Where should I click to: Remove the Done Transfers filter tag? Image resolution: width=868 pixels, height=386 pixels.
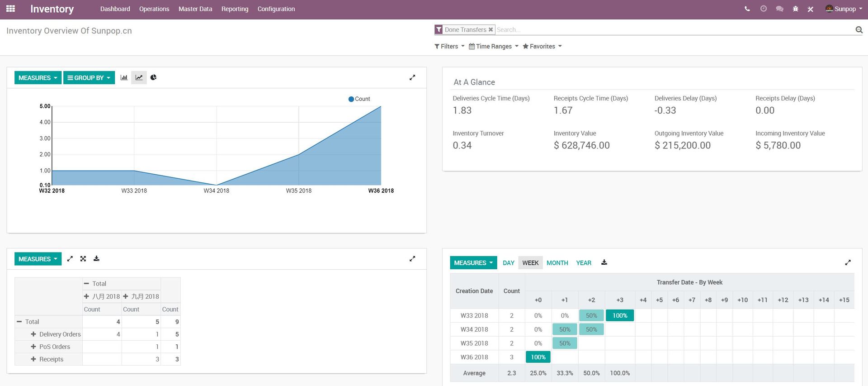[x=491, y=29]
